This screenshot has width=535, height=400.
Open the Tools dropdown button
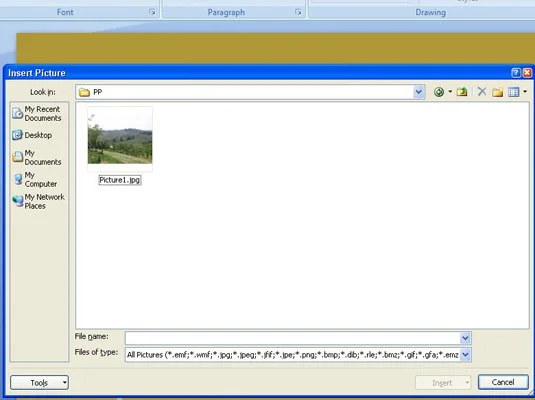tap(39, 383)
